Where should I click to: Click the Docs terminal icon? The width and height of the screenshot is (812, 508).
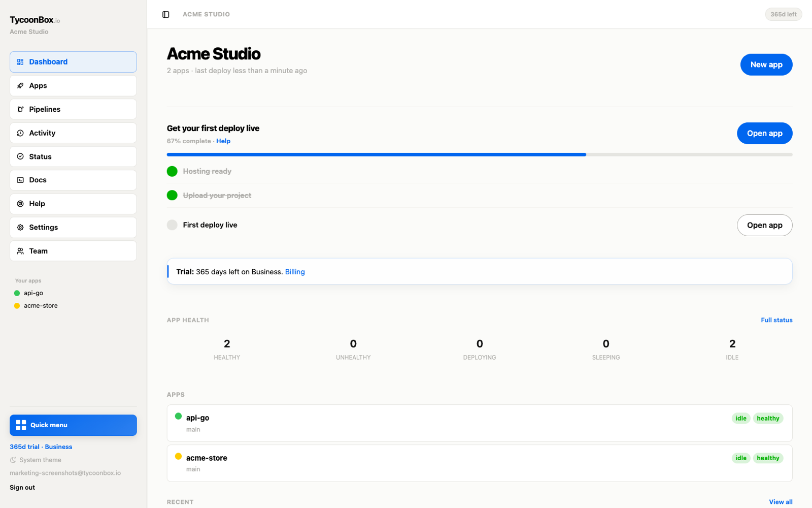coord(20,180)
